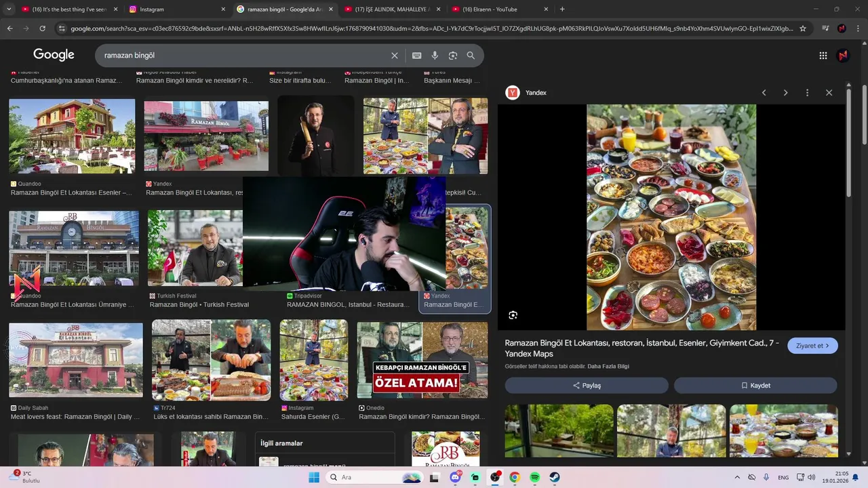Viewport: 868px width, 488px height.
Task: Open Discord from the taskbar
Action: coord(455,477)
